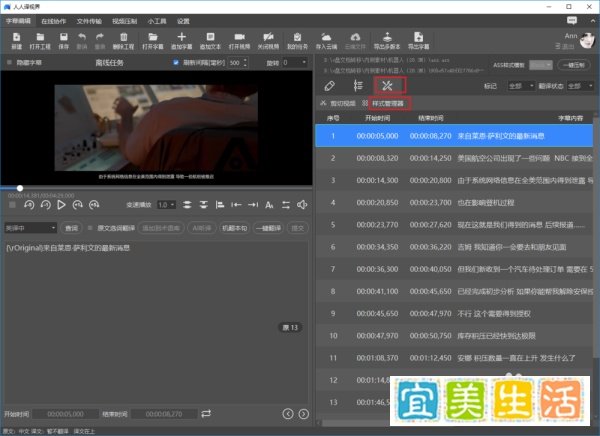Open the translation status dropdown above text box

point(30,228)
